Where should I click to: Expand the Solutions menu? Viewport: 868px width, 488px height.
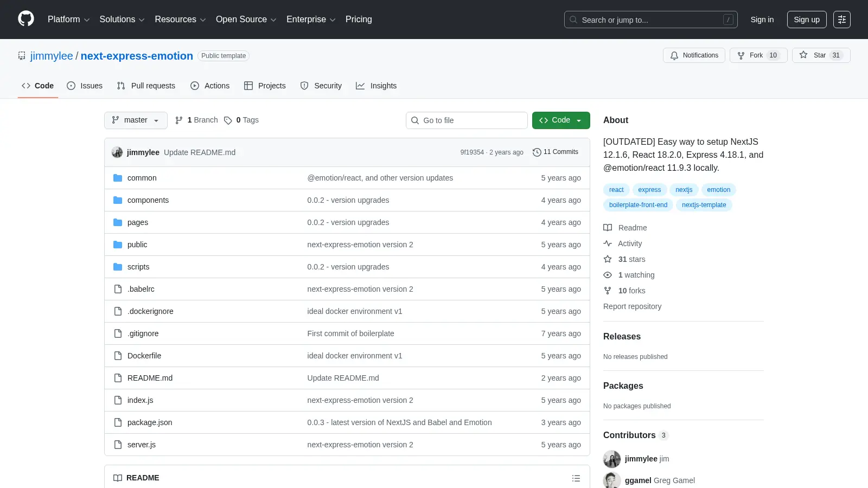[x=122, y=20]
